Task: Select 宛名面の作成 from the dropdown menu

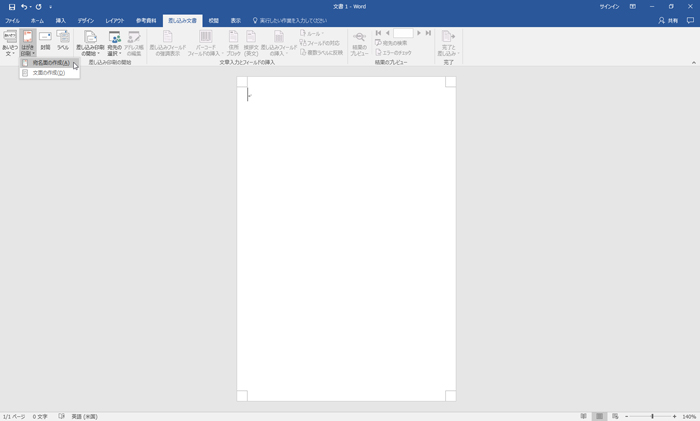Action: 49,63
